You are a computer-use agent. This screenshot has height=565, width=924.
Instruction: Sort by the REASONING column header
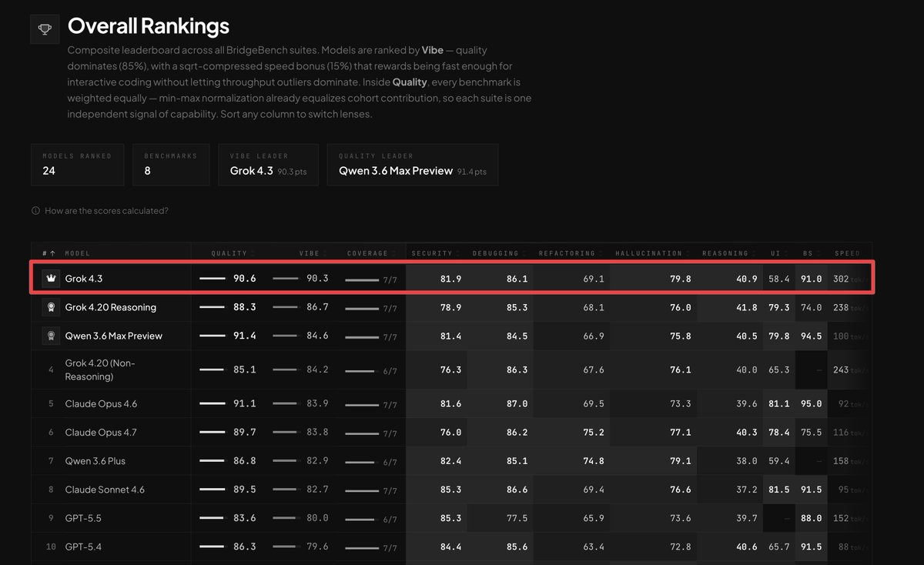pos(728,253)
